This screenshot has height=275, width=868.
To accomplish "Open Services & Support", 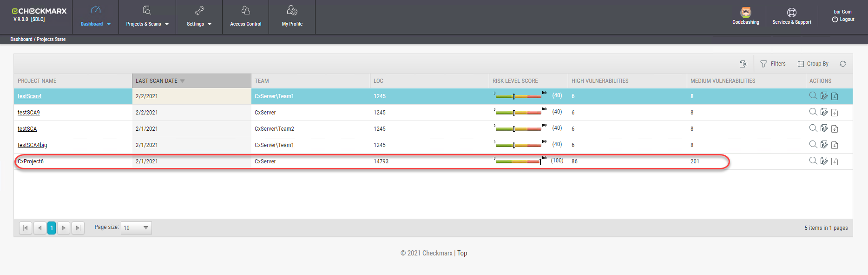I will pyautogui.click(x=791, y=16).
